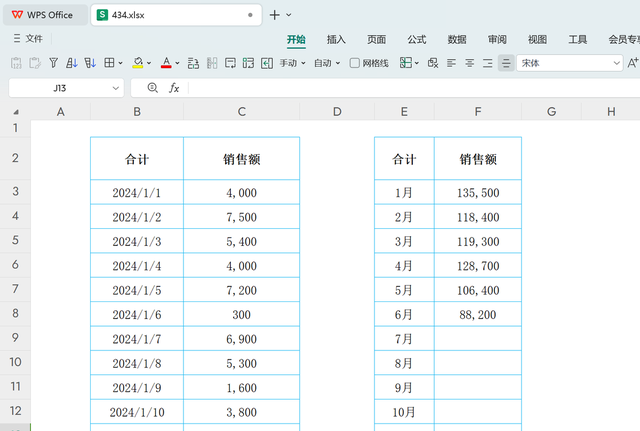
Task: Open the fx insert function dialog
Action: (174, 88)
